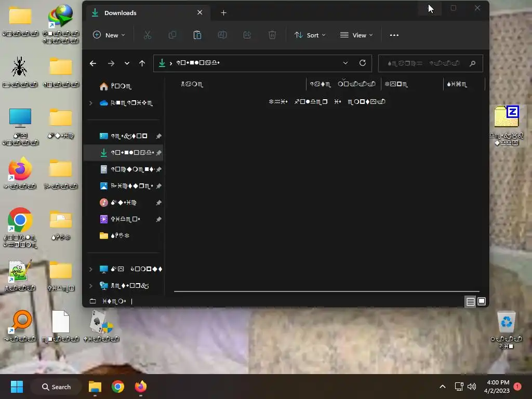This screenshot has height=399, width=532.
Task: Add a new Explorer tab
Action: pos(223,13)
